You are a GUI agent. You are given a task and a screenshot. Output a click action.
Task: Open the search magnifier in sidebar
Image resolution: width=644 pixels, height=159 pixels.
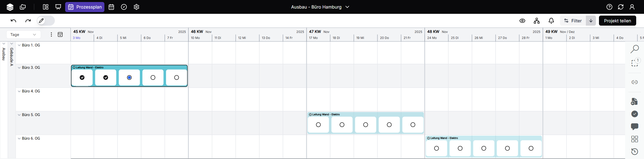(x=634, y=49)
